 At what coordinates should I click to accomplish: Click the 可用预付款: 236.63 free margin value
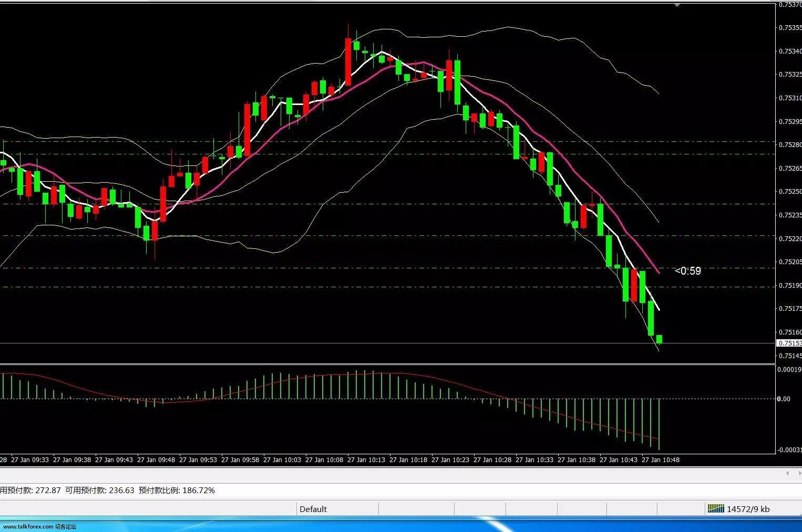click(99, 491)
